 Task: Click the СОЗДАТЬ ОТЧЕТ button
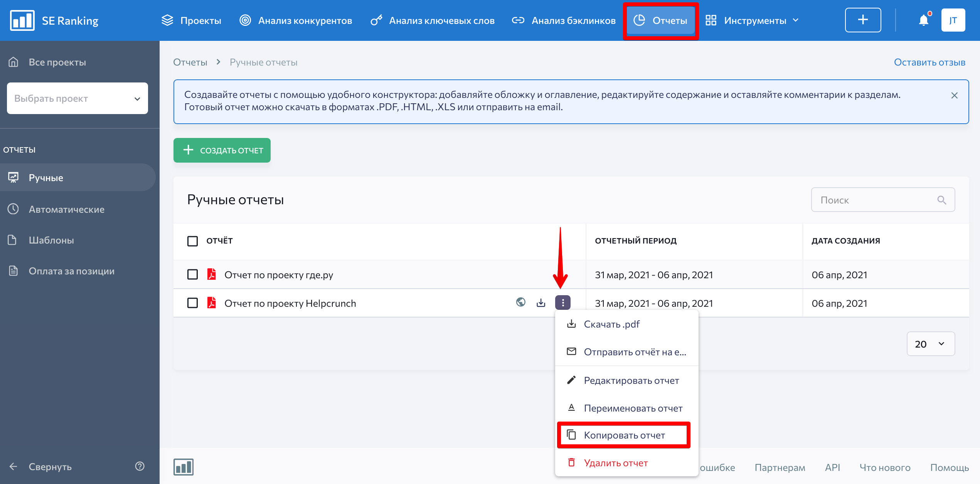(x=222, y=150)
